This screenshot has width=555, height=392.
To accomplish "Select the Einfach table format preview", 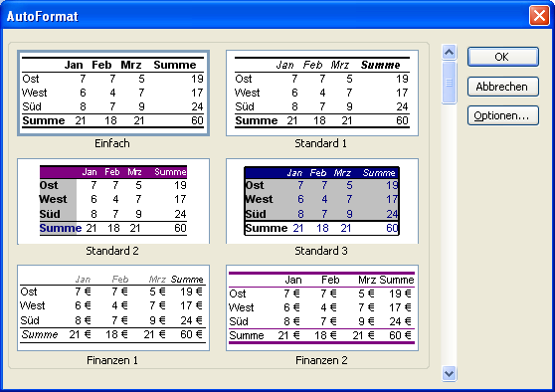I will click(x=113, y=94).
